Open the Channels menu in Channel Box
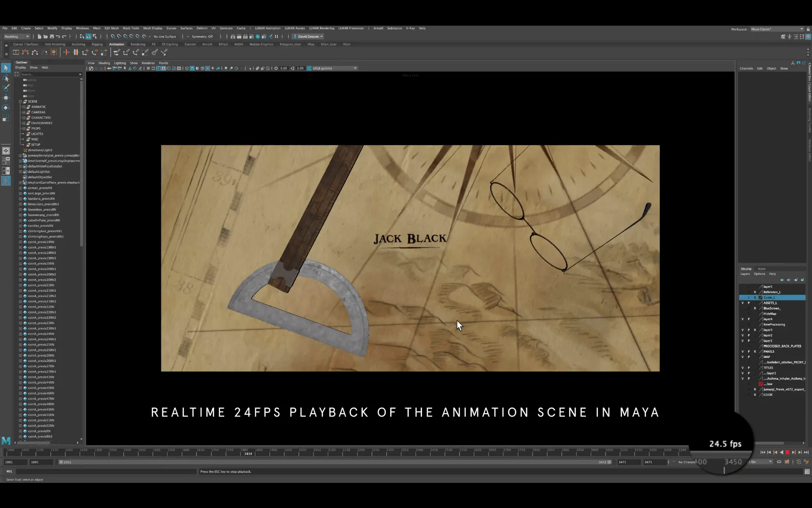The width and height of the screenshot is (812, 508). [746, 68]
